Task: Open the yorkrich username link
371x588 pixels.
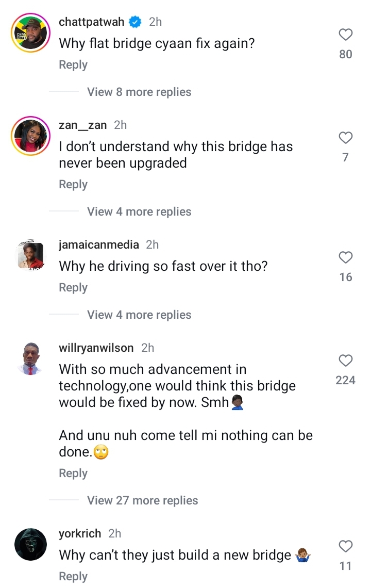Action: [x=80, y=534]
